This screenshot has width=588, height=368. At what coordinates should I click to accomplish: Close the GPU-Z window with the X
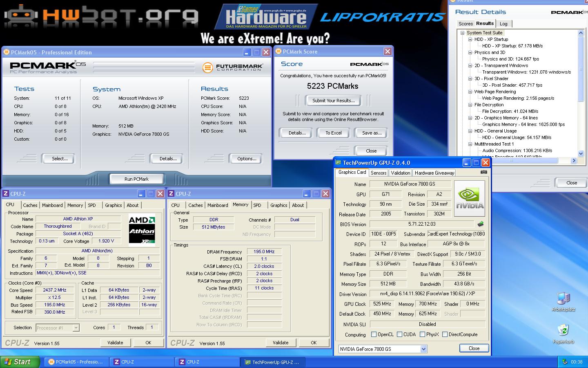point(486,163)
